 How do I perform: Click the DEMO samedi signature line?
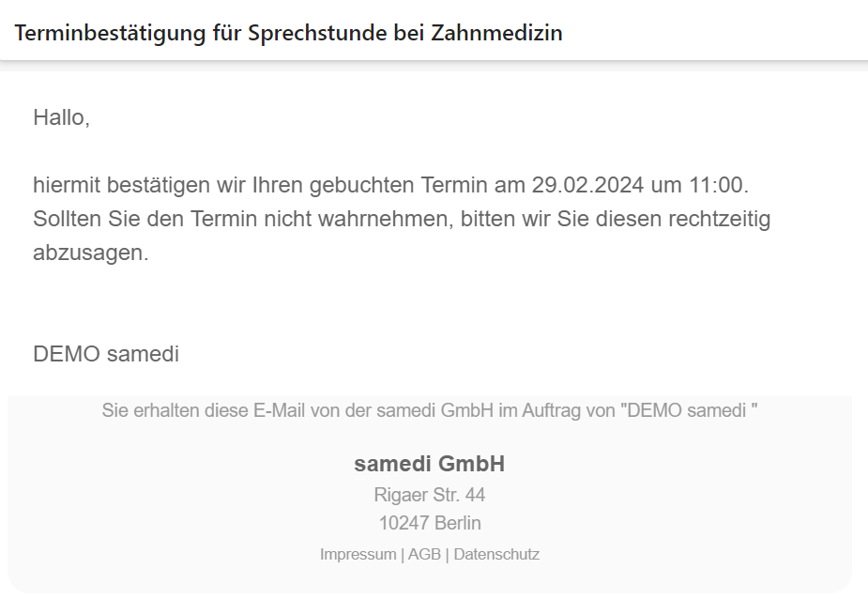pyautogui.click(x=106, y=354)
